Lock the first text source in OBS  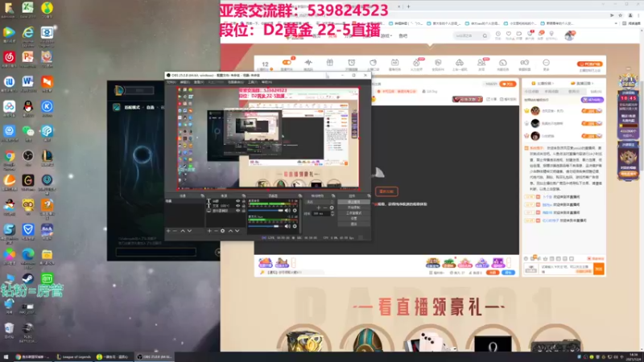click(x=244, y=201)
